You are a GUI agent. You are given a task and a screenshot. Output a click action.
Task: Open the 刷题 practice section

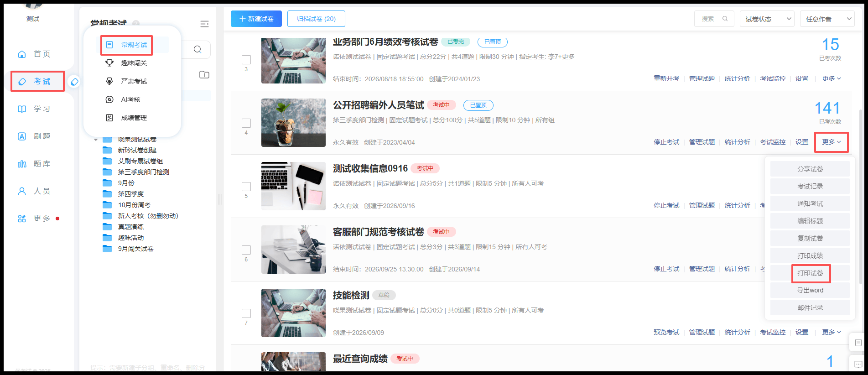34,136
